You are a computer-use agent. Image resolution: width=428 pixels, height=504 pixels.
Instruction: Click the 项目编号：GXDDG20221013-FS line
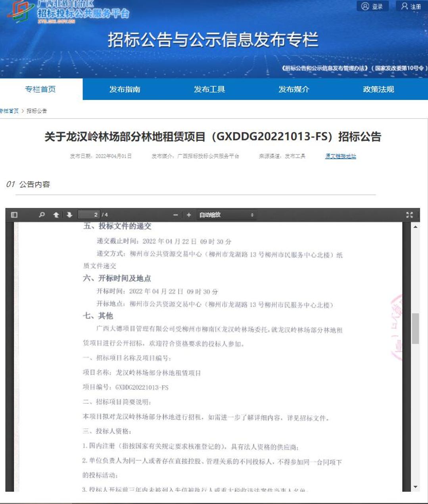pyautogui.click(x=125, y=387)
